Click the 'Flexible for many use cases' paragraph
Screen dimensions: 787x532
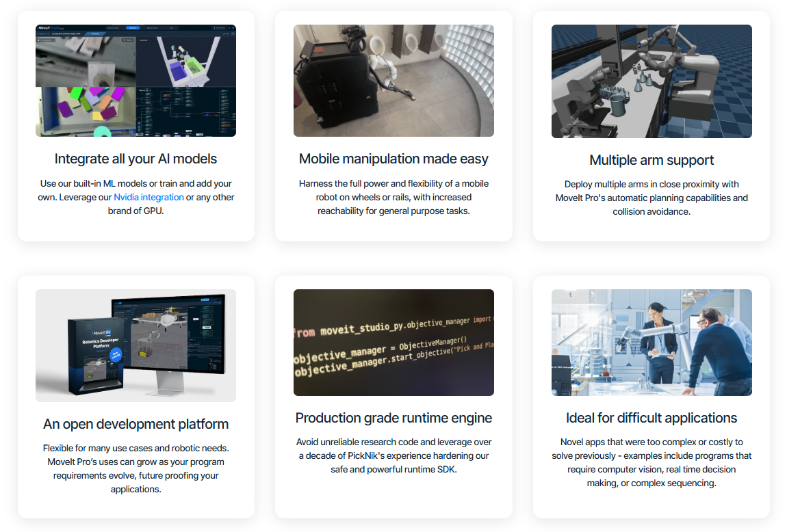136,469
